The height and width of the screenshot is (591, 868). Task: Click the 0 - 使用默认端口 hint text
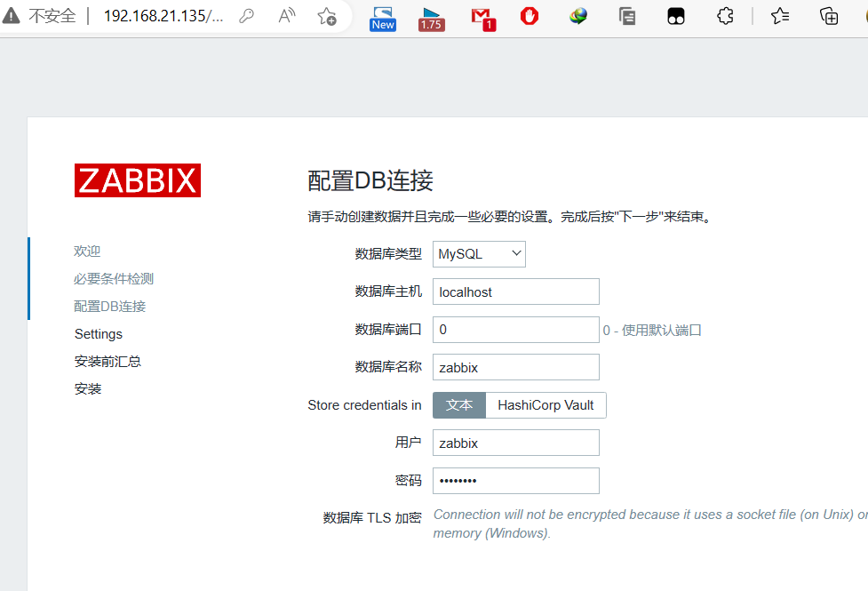click(x=652, y=330)
